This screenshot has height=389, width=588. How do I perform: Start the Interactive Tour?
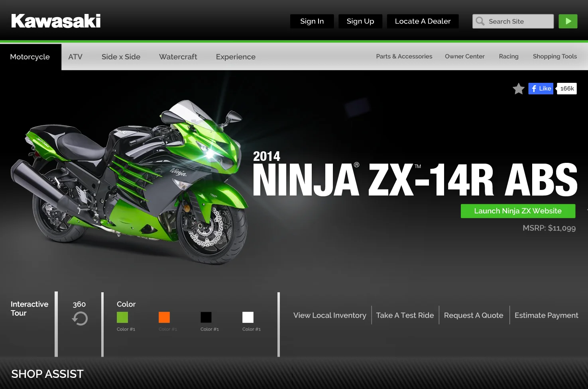coord(29,309)
